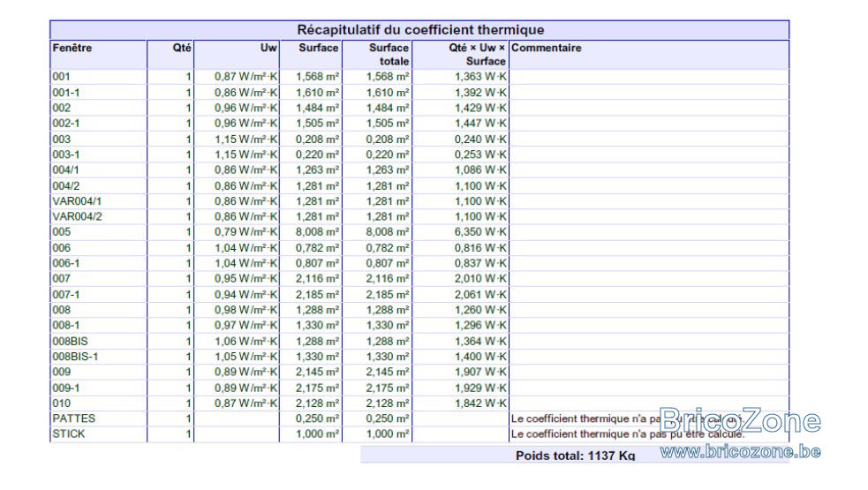Select the 6,350 W·K value
Viewport: 868px width, 490px height.
click(480, 232)
